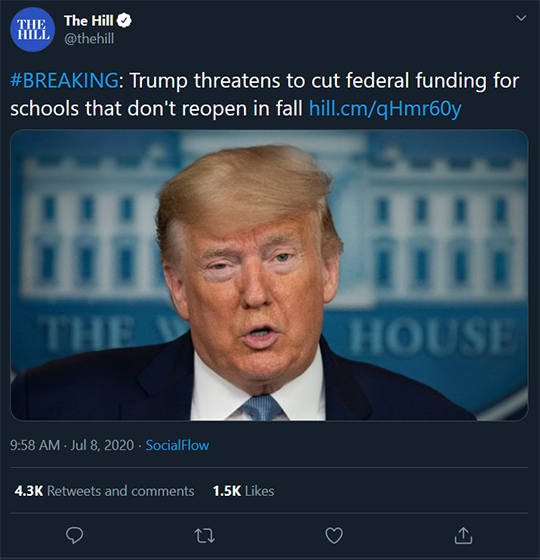View Retweets and comments list

click(x=121, y=491)
